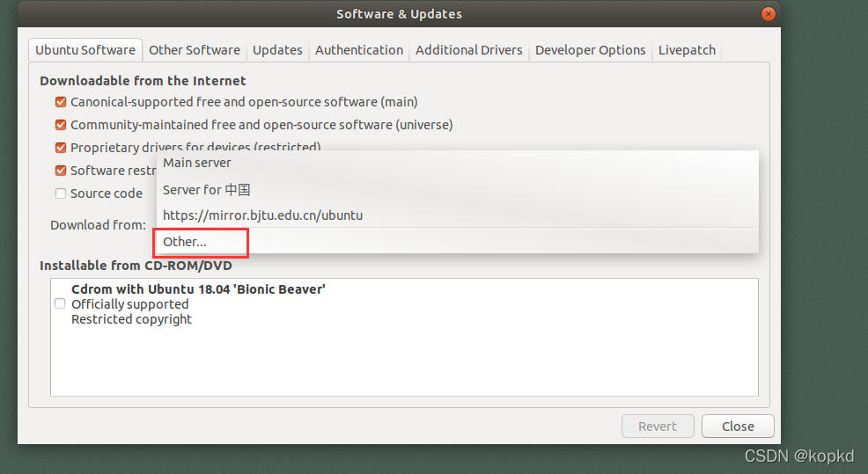
Task: Open the Updates tab
Action: click(x=277, y=50)
